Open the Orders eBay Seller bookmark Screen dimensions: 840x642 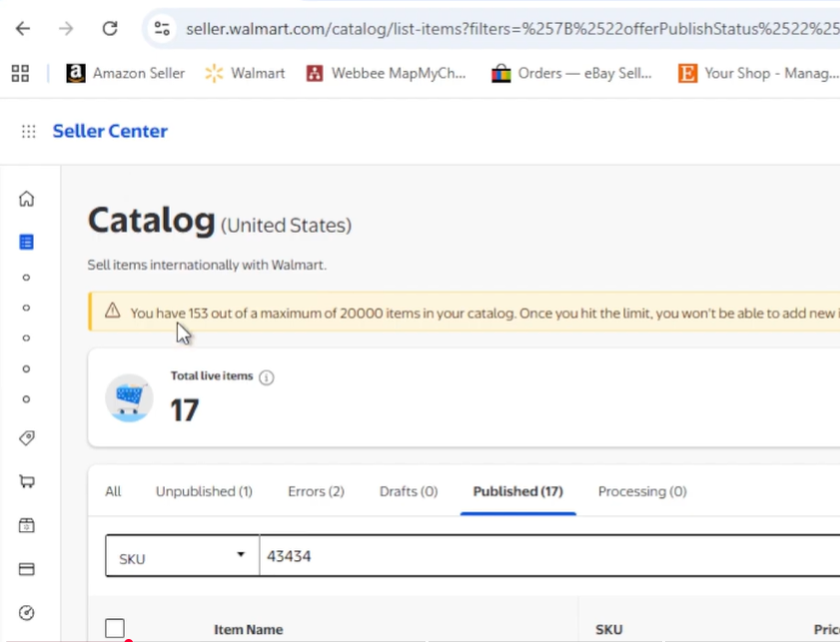tap(571, 73)
